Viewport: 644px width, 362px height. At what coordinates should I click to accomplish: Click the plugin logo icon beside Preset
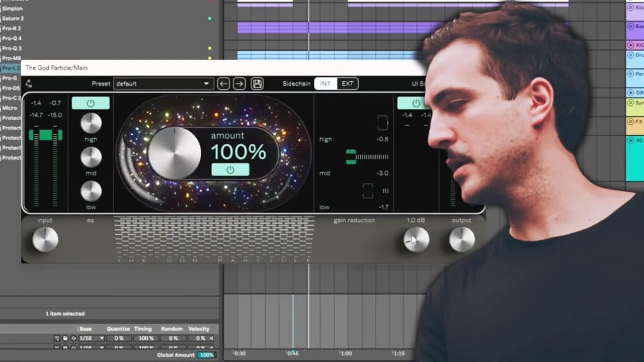pos(29,83)
